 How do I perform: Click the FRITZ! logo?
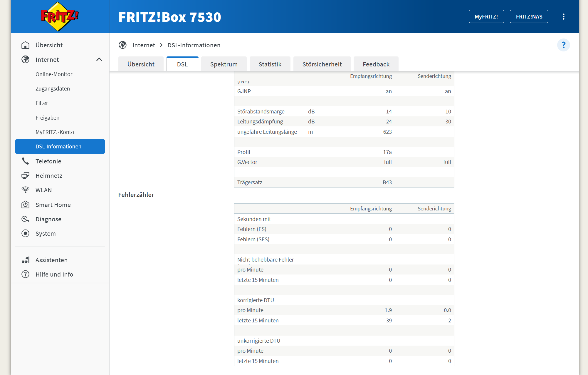[x=60, y=16]
